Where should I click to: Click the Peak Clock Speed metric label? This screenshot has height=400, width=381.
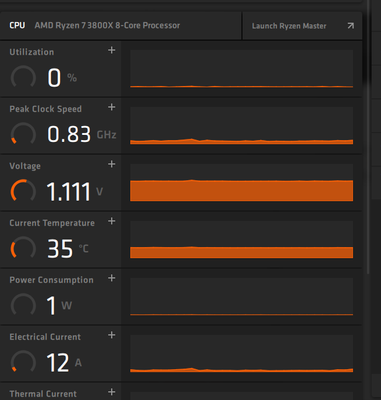tap(45, 109)
